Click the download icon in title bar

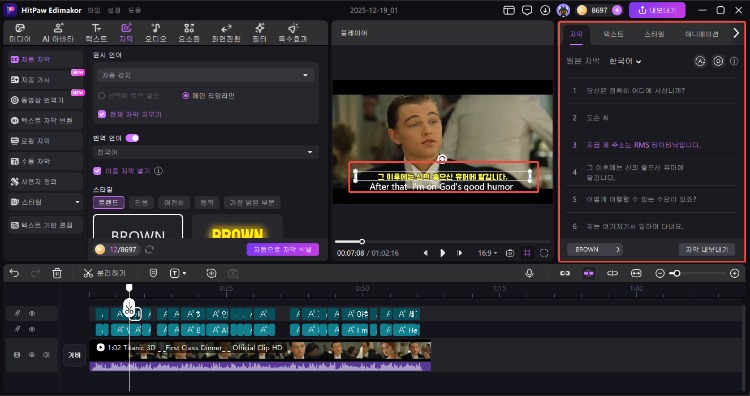[545, 10]
